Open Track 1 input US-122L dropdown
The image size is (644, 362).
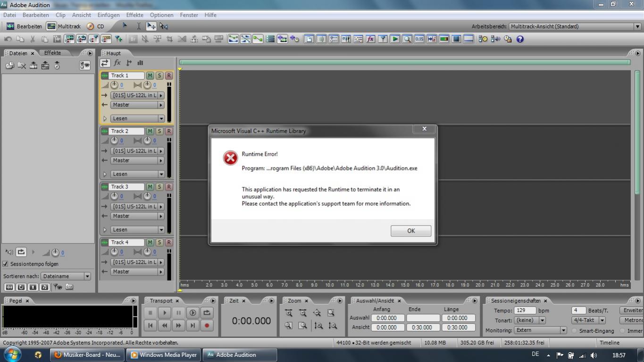pos(137,95)
